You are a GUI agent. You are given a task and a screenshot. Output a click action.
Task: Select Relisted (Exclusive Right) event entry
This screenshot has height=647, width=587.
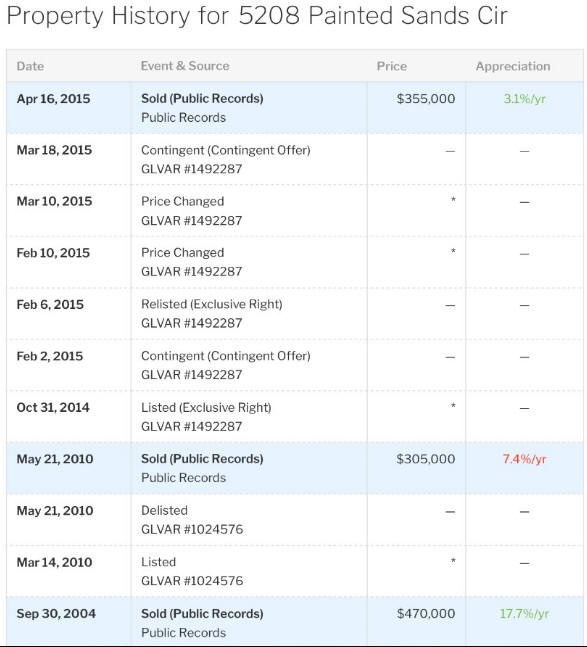point(212,304)
